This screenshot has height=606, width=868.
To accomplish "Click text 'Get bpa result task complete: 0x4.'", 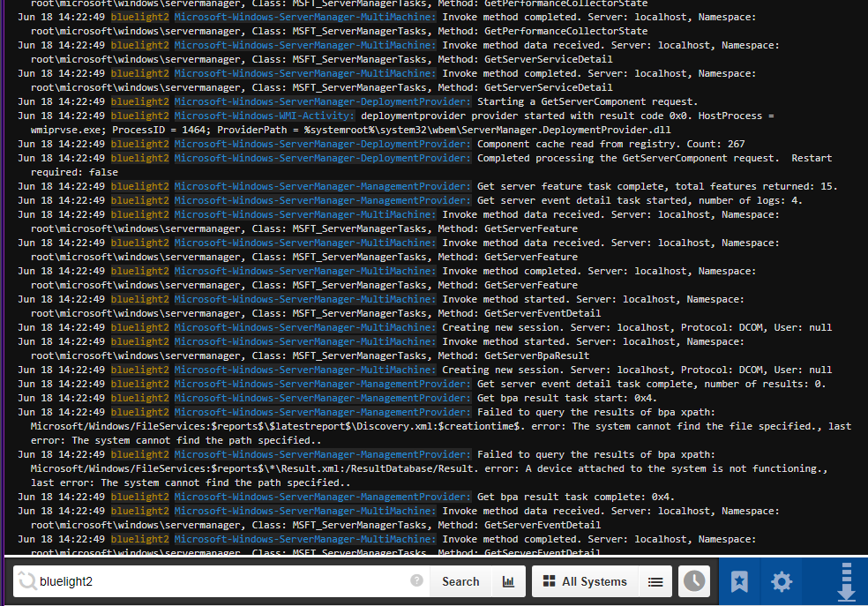I will tap(576, 497).
